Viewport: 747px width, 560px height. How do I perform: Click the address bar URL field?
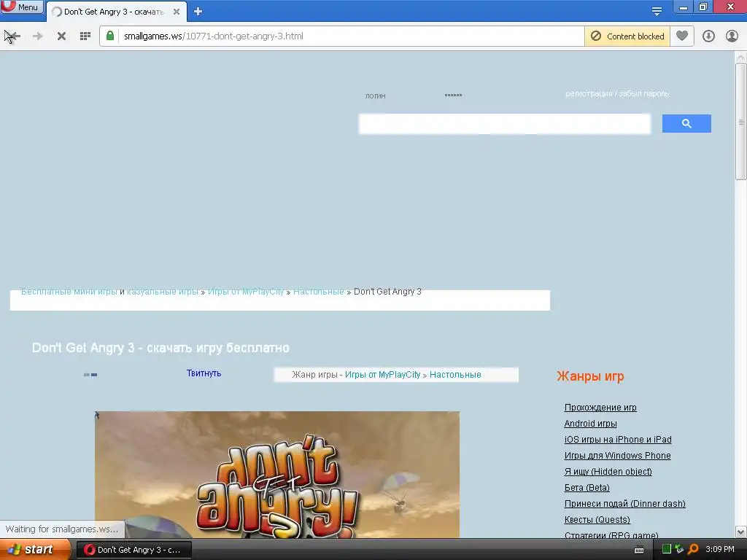coord(350,36)
